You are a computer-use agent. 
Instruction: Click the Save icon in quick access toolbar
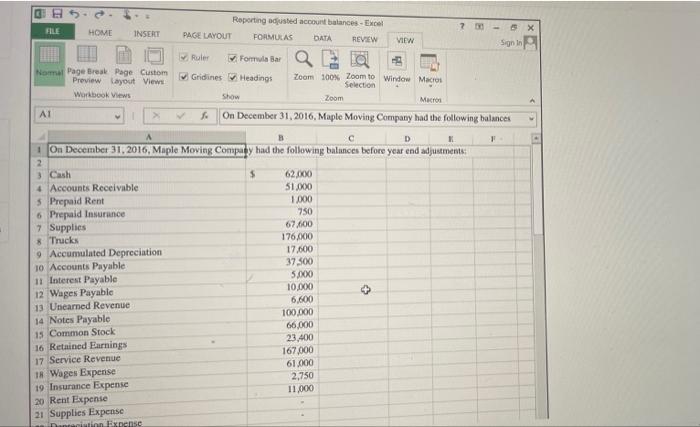57,14
